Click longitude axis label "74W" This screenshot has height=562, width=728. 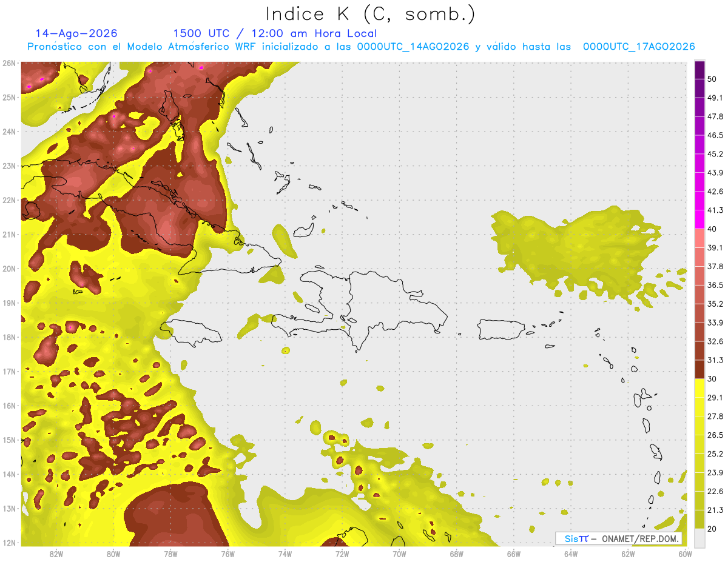coord(285,554)
